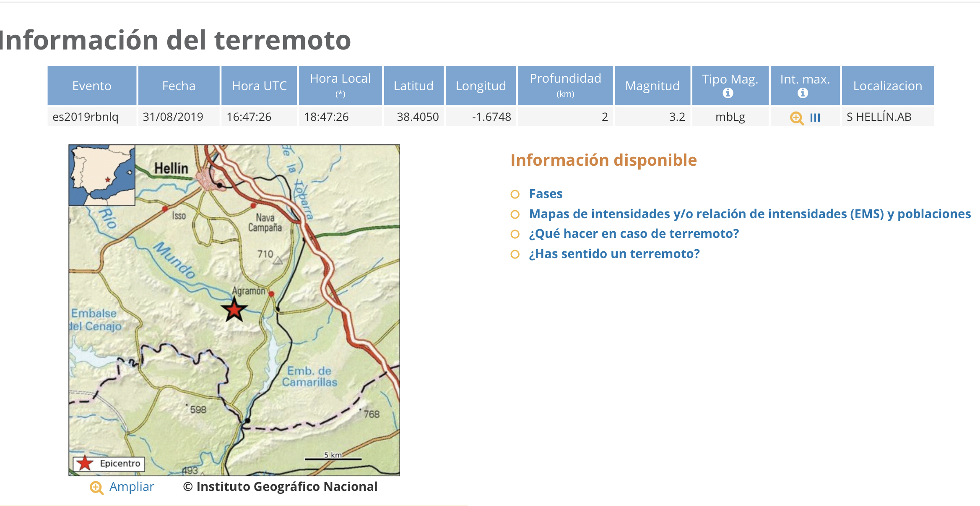Click the Evento column header

coord(92,86)
